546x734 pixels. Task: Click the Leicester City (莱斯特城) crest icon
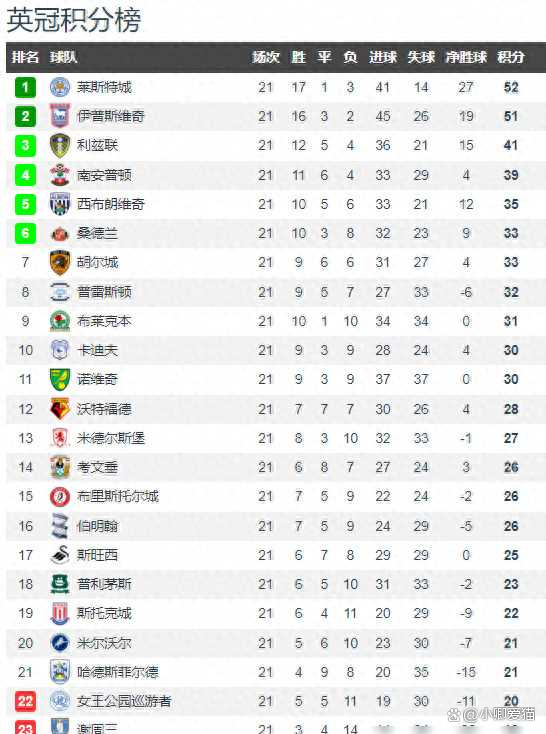pyautogui.click(x=60, y=87)
